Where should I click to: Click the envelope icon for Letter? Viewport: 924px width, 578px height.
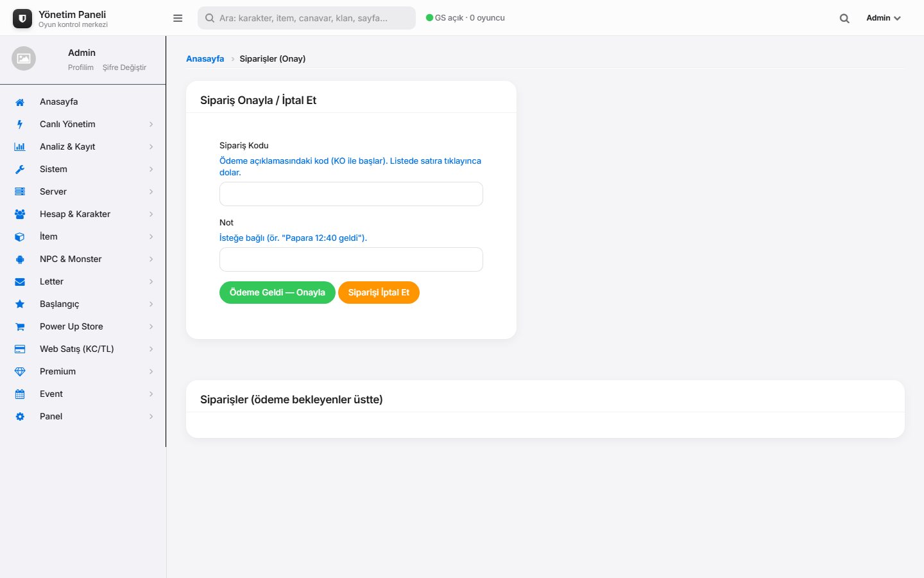point(20,282)
